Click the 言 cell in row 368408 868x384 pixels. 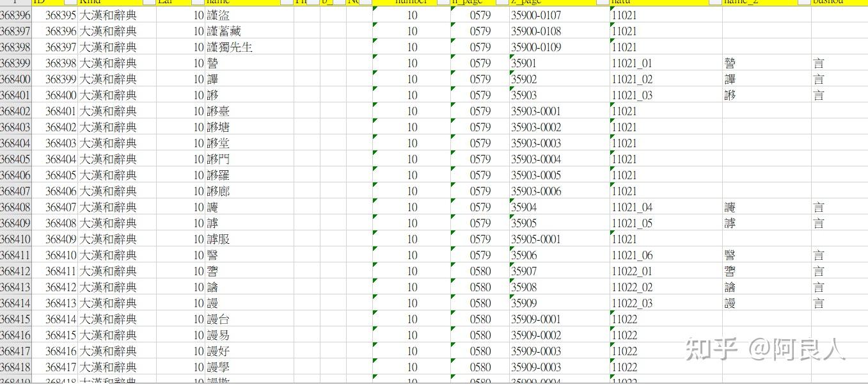coord(839,207)
